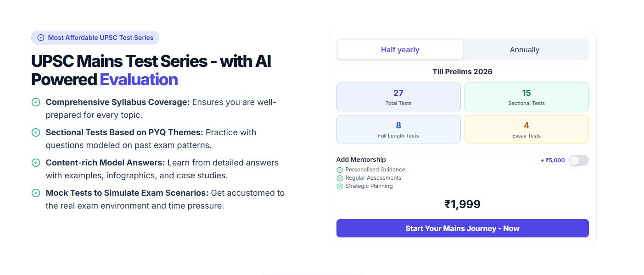Select the 27 Total Tests card
The height and width of the screenshot is (275, 644).
tap(398, 97)
